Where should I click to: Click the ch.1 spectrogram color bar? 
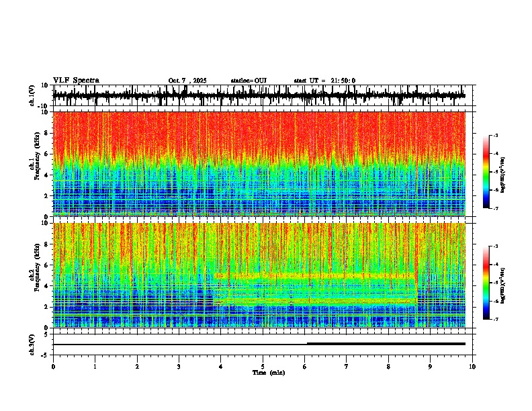486,172
